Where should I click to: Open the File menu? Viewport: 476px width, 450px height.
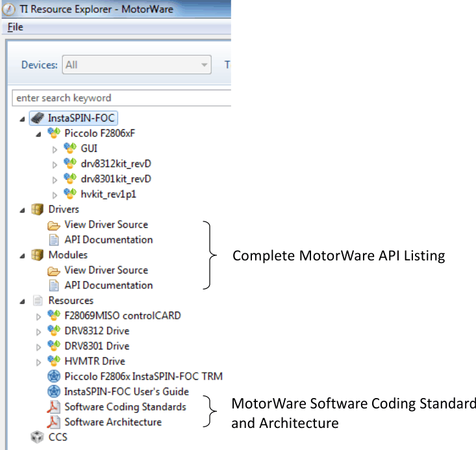tap(15, 27)
